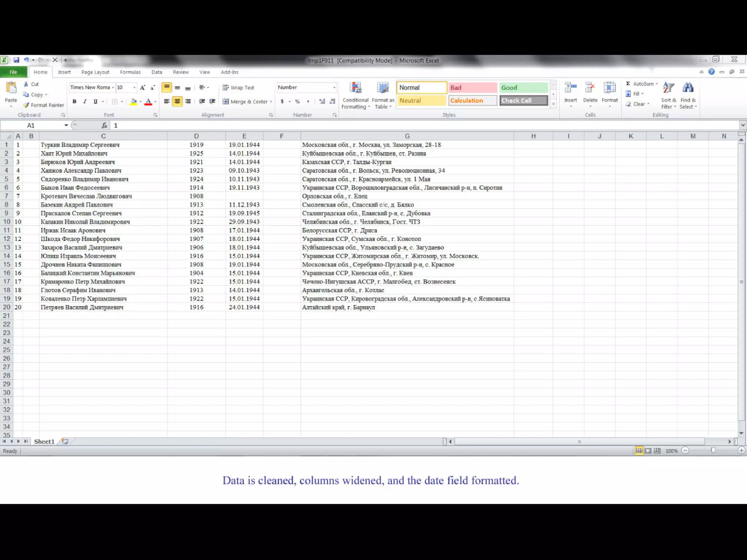The image size is (747, 560).
Task: Expand the cell styles gallery
Action: (553, 104)
